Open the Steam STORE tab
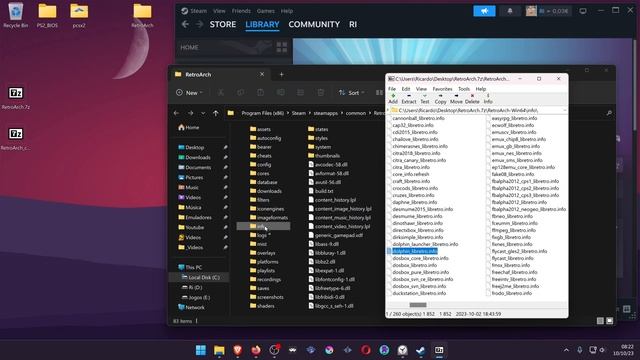640x360 pixels. click(x=223, y=24)
